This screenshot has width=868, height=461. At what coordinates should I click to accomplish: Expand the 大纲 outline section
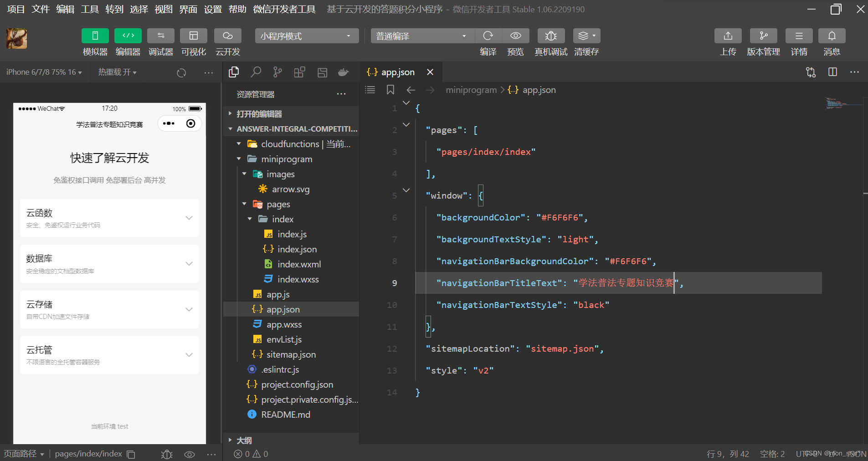pos(292,441)
